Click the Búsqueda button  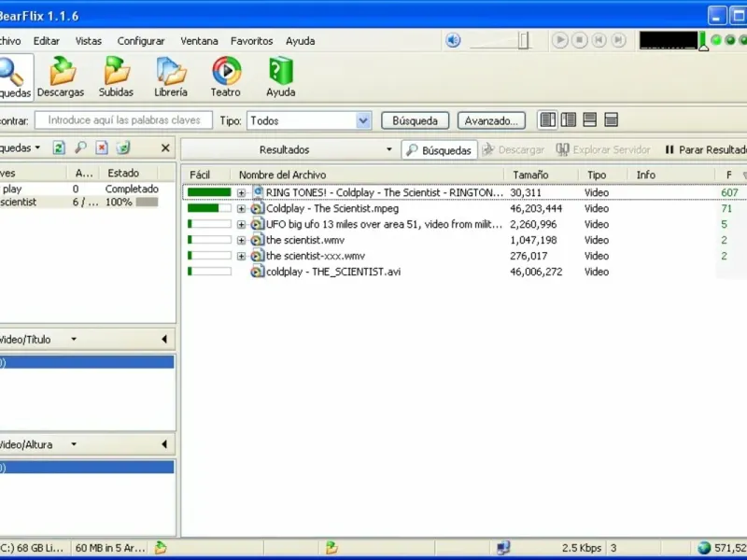(x=415, y=120)
